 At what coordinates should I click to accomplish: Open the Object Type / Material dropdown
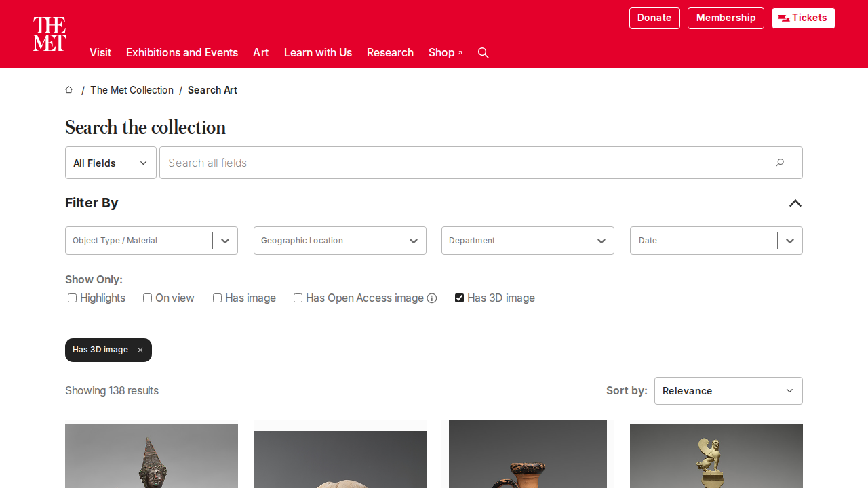(x=151, y=241)
